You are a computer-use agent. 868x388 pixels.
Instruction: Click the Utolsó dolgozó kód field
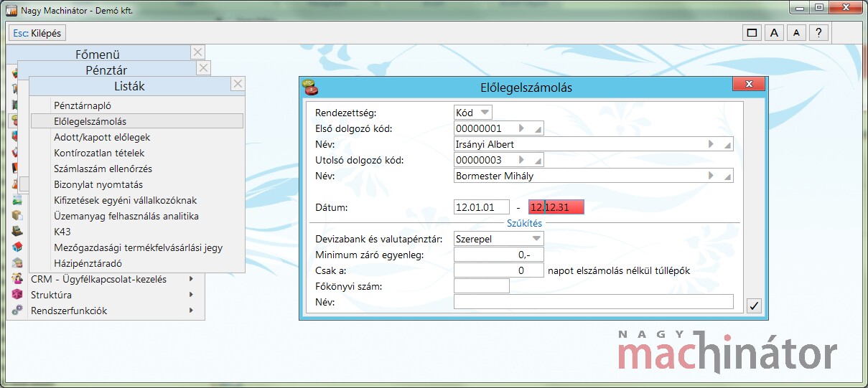pos(499,160)
